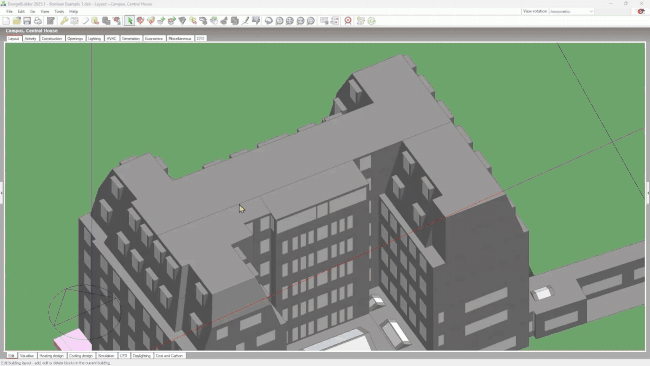Click the green circular refresh icon
The width and height of the screenshot is (650, 366).
tap(371, 21)
